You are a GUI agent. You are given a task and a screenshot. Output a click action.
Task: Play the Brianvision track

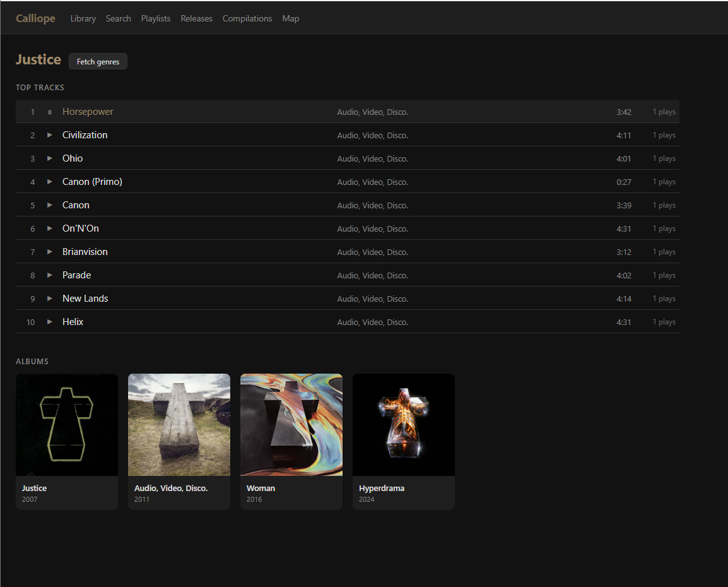(50, 252)
